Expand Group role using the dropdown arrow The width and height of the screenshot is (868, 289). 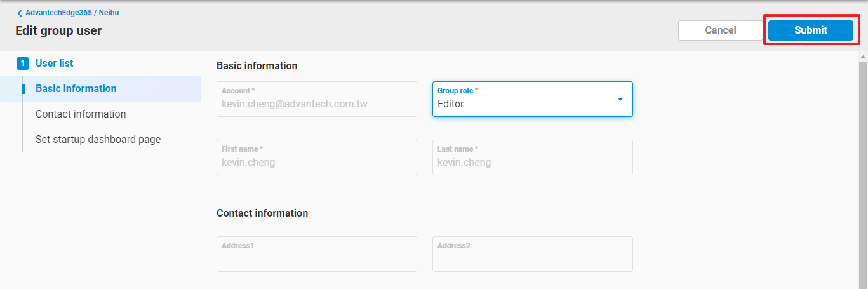pyautogui.click(x=620, y=99)
